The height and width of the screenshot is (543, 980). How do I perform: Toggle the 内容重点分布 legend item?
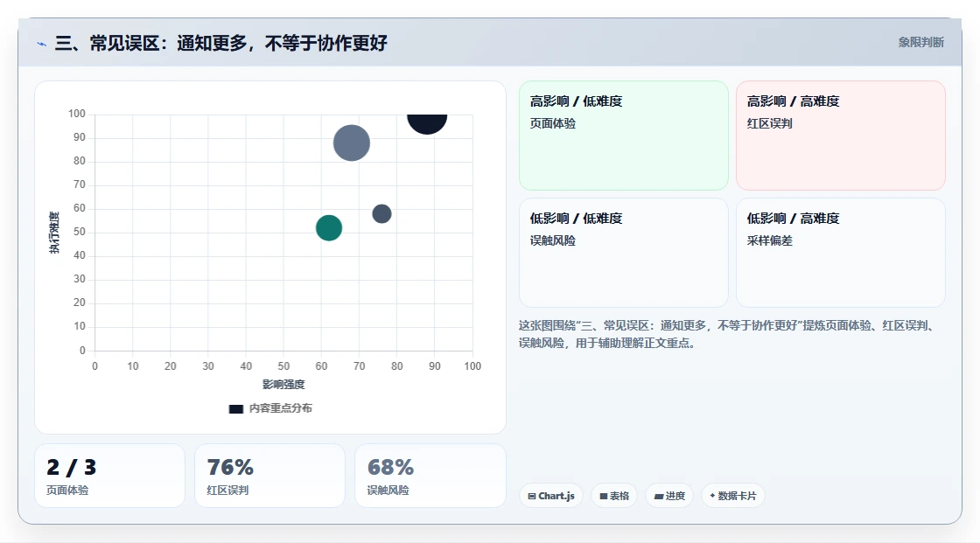click(270, 408)
